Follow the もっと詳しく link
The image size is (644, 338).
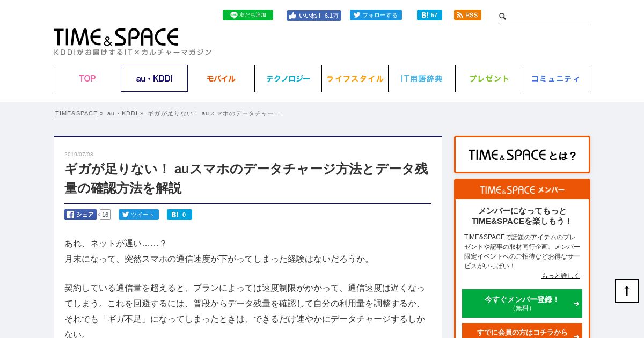561,276
